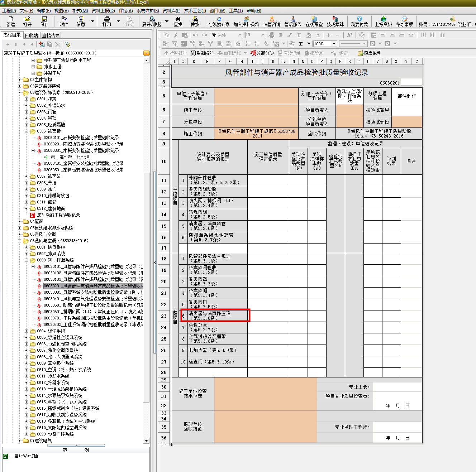The height and width of the screenshot is (472, 476).
Task: Open the 展开/收起 dropdown arrow
Action: [166, 21]
